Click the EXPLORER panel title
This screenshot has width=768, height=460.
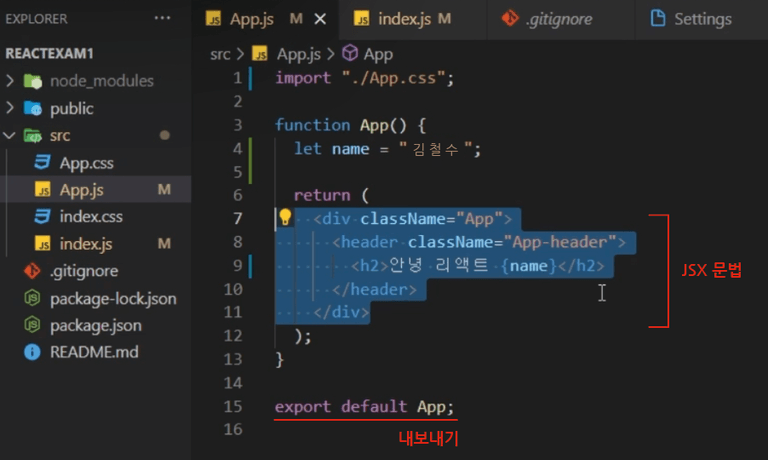[x=36, y=19]
